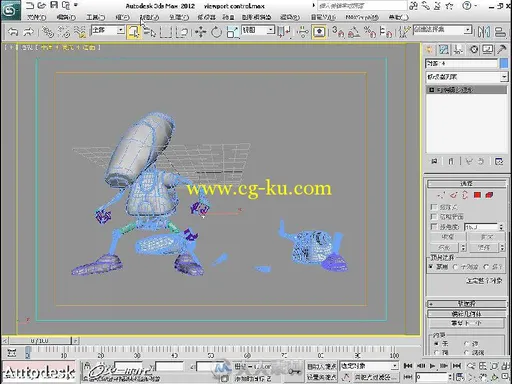
Task: Open Select by Name tool
Action: tap(150, 32)
